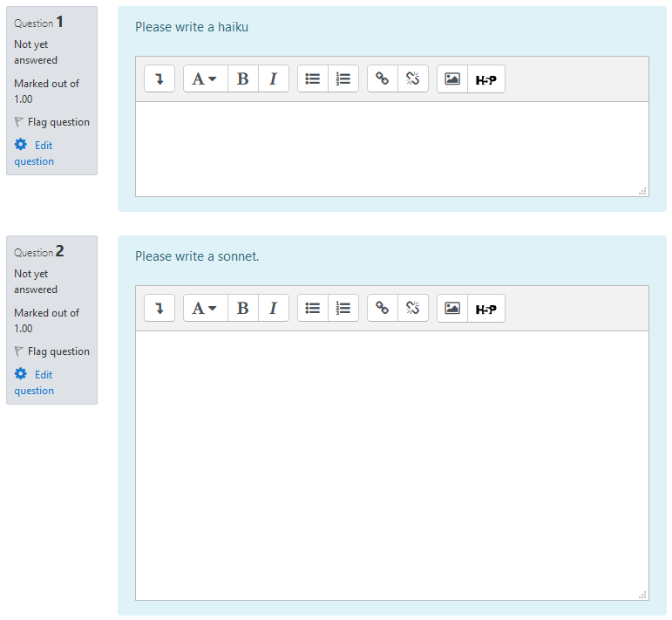Screen dimensions: 672x620
Task: Insert link in the haiku editor
Action: click(383, 78)
